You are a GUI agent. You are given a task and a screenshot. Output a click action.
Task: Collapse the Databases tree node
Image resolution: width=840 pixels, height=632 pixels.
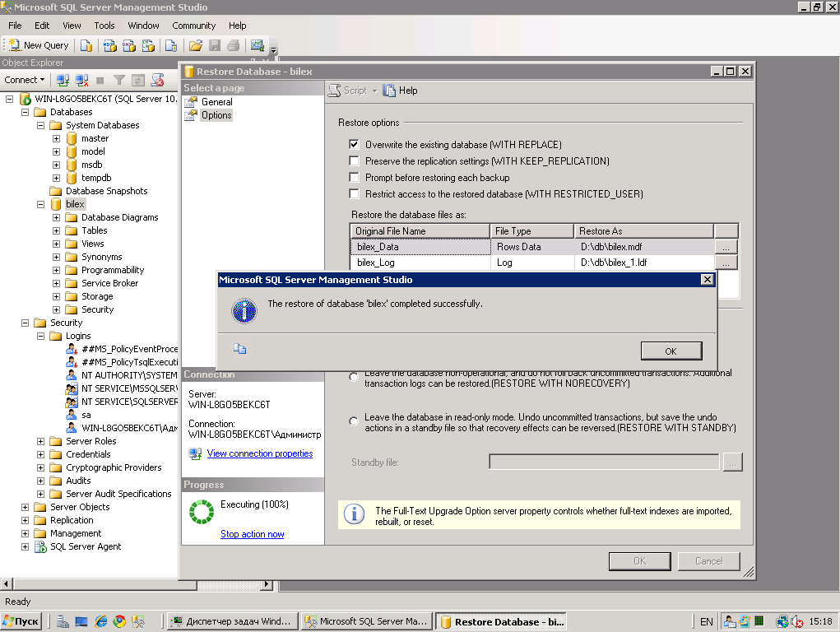(x=26, y=112)
